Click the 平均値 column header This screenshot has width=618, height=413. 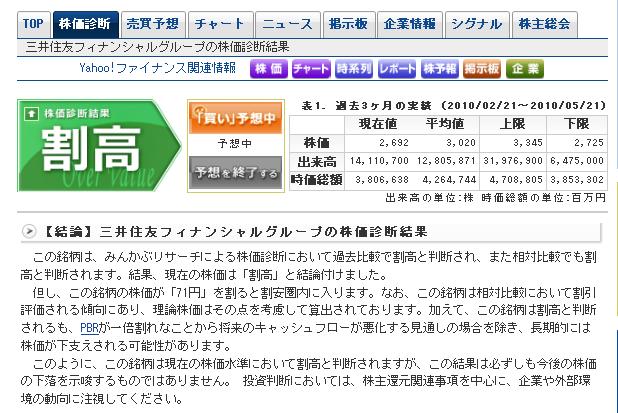[x=445, y=124]
